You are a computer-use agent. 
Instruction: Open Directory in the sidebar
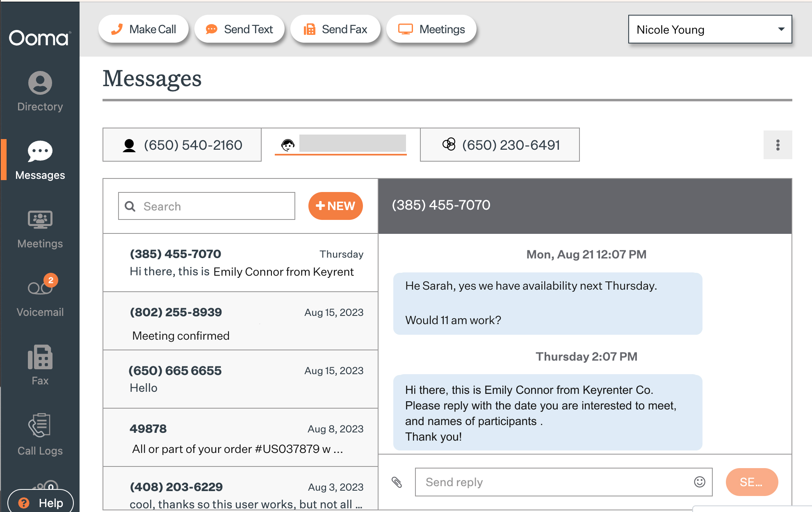click(40, 91)
